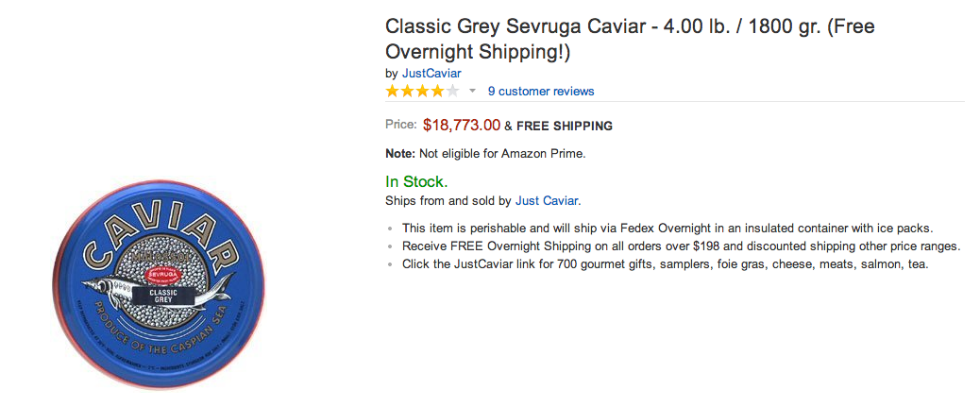Image resolution: width=980 pixels, height=407 pixels.
Task: Click the sturgeon fish illustration on the tin
Action: [x=156, y=292]
